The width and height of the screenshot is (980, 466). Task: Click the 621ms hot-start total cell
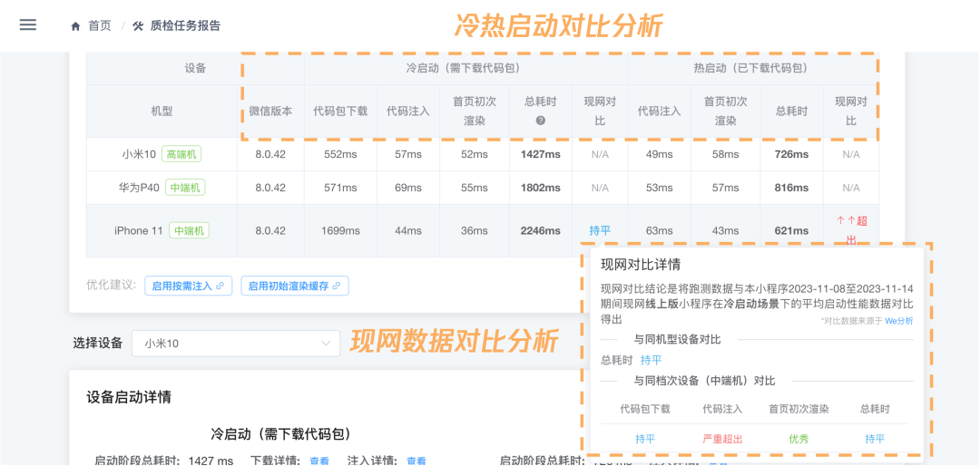click(792, 230)
